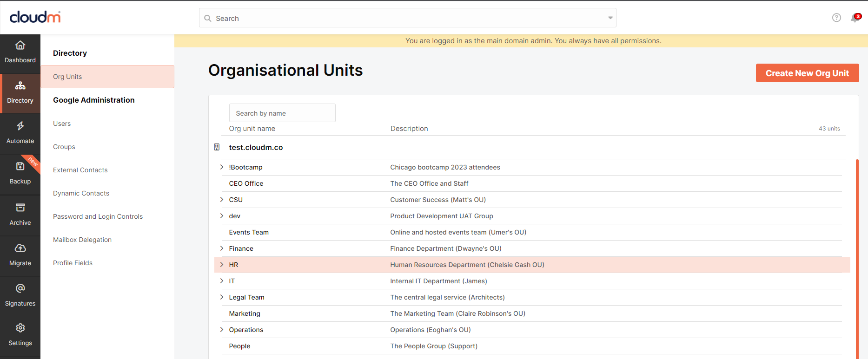868x359 pixels.
Task: Focus the top global Search box
Action: 408,18
